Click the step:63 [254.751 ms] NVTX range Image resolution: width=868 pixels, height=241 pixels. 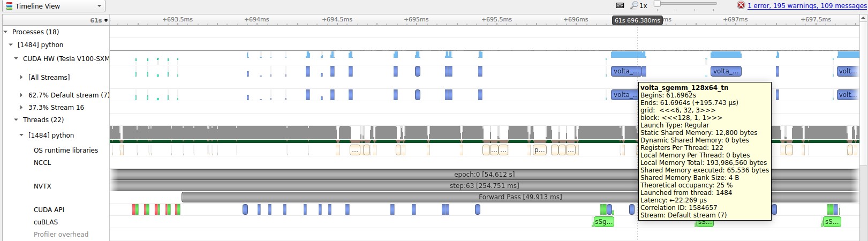(484, 186)
